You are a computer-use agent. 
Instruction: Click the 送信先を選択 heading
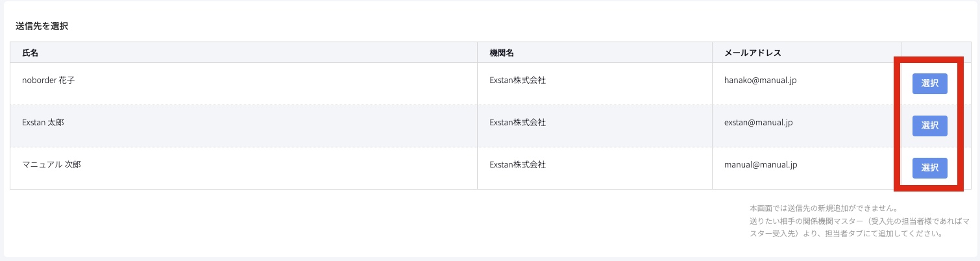click(42, 27)
